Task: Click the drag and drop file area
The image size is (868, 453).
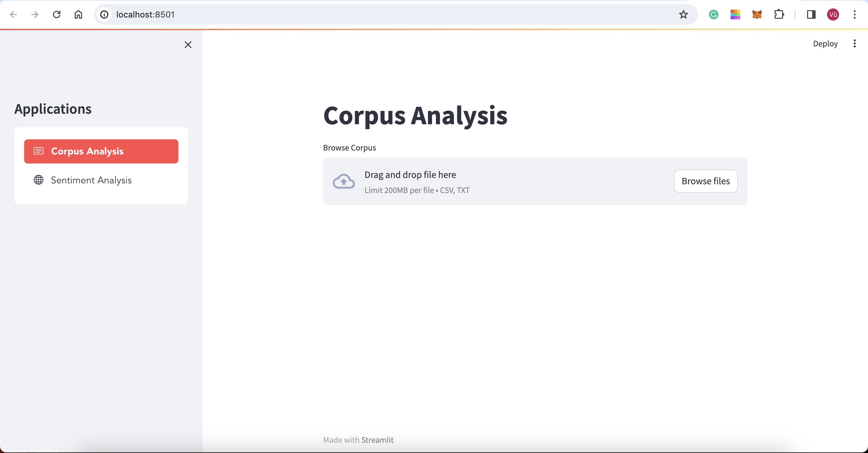Action: [x=505, y=181]
